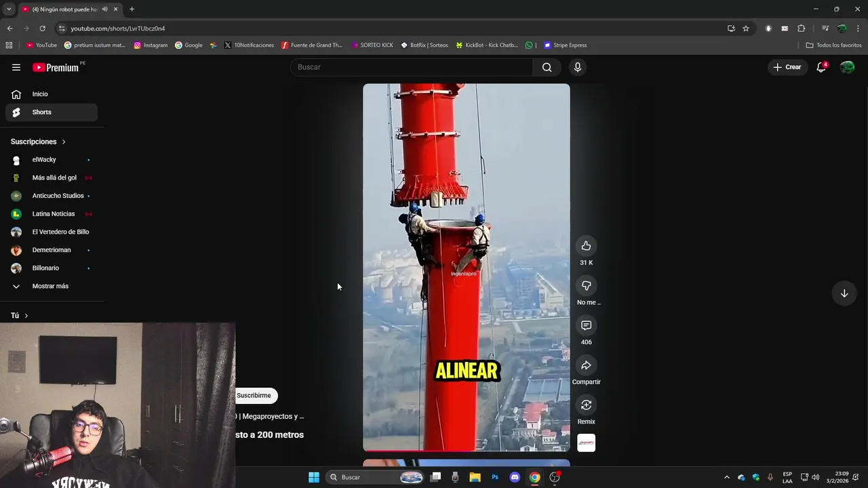The width and height of the screenshot is (868, 488).
Task: Open Discord from the taskbar
Action: [x=515, y=477]
